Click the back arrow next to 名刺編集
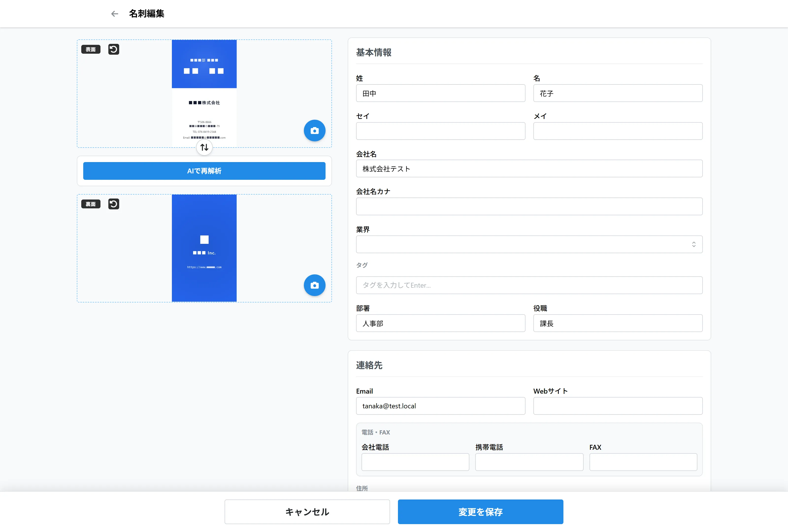This screenshot has height=532, width=788. click(x=114, y=14)
